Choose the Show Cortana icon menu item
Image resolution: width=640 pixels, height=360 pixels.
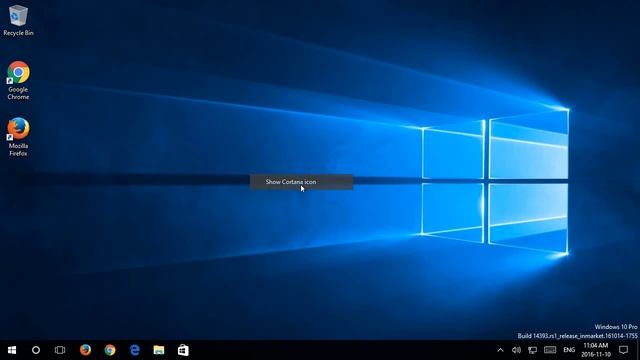tap(301, 182)
